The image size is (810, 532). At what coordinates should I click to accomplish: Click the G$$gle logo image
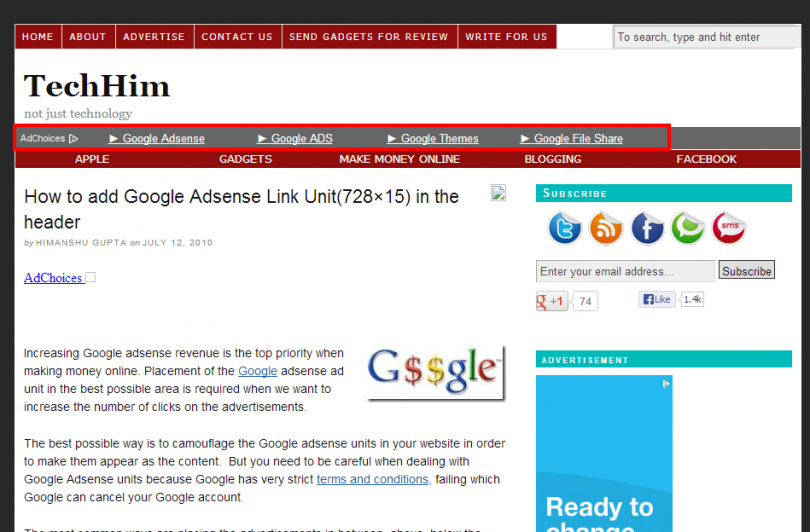[x=435, y=373]
